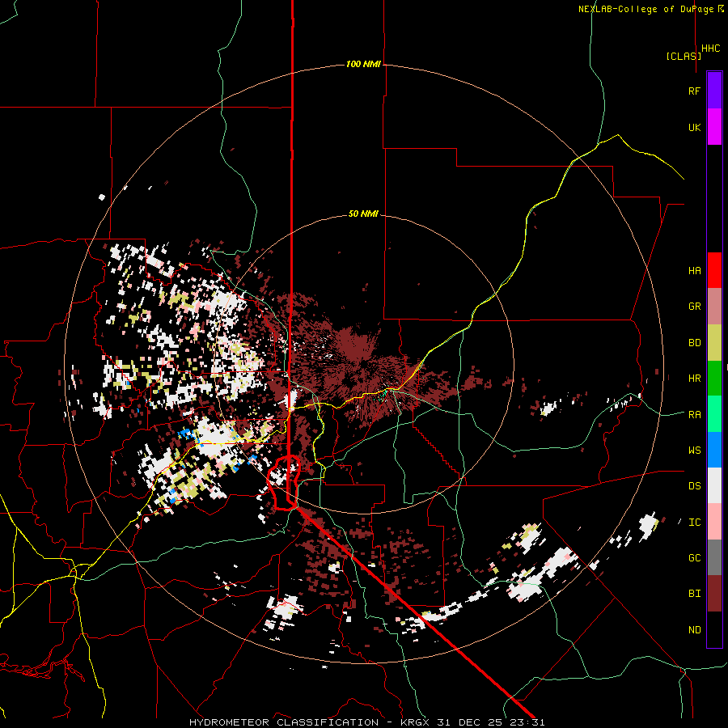Click the HA red legend swatch
Image resolution: width=728 pixels, height=728 pixels.
(714, 270)
